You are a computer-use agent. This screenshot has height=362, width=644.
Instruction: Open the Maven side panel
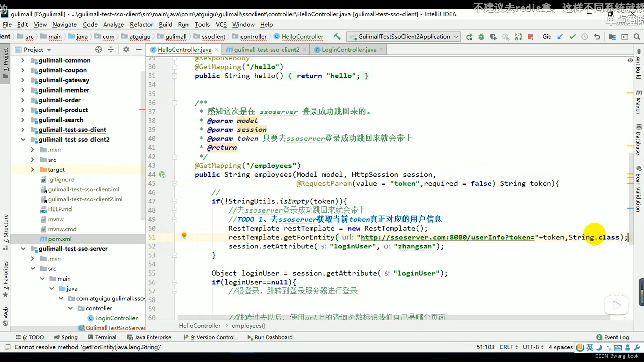(x=638, y=102)
